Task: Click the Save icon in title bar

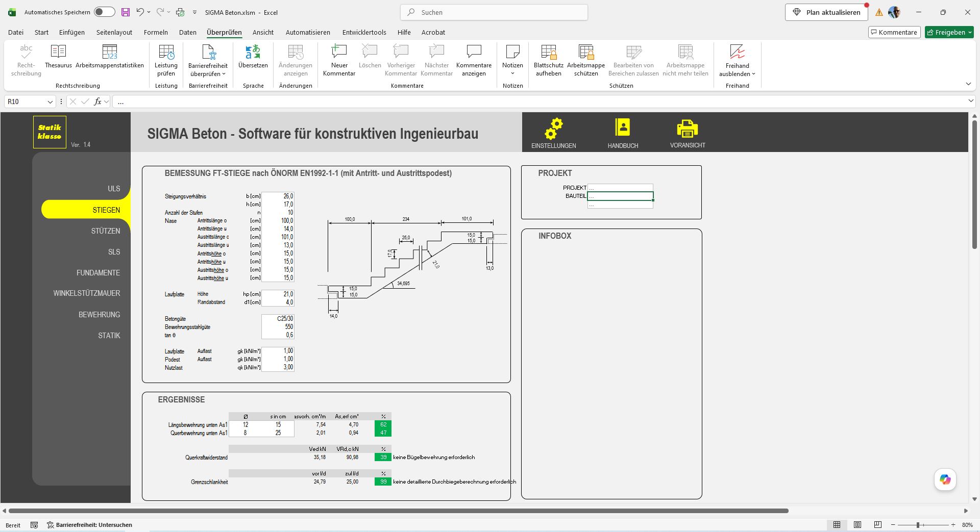Action: (x=126, y=12)
